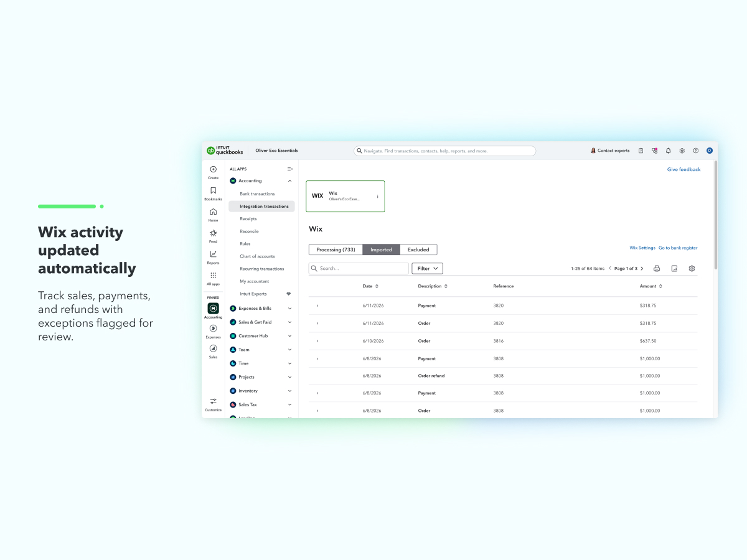Viewport: 747px width, 560px height.
Task: Open Reports in the left rail
Action: pos(214,257)
